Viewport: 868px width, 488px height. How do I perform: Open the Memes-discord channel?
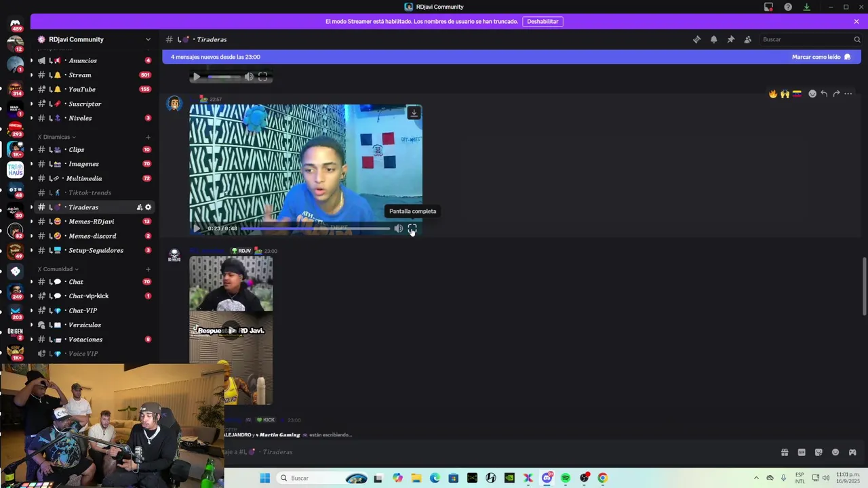(92, 236)
